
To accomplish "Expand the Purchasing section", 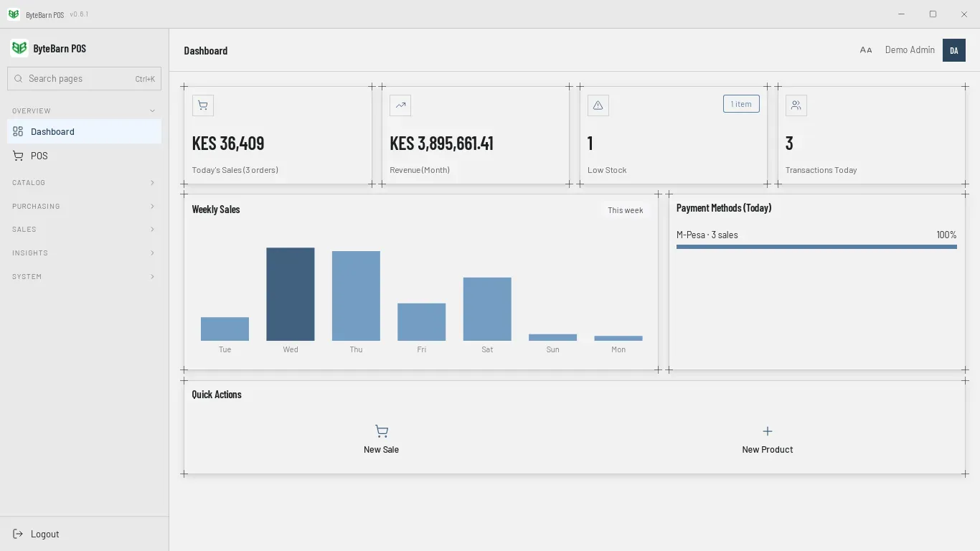I will (x=84, y=207).
